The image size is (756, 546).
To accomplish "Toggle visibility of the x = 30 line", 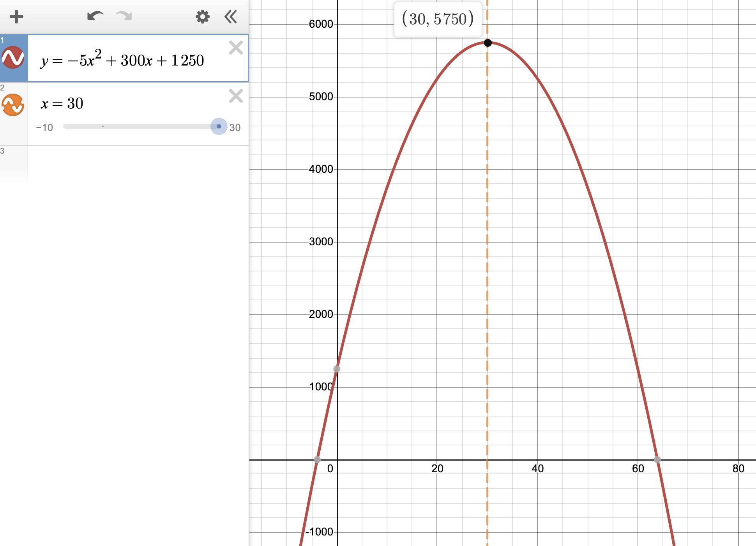I will (13, 105).
